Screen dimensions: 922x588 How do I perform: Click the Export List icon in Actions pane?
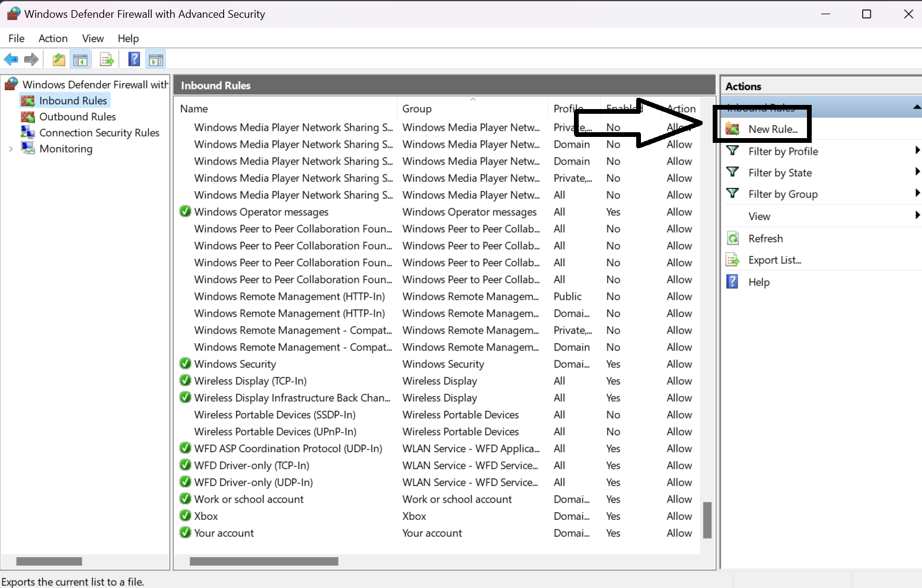(733, 260)
